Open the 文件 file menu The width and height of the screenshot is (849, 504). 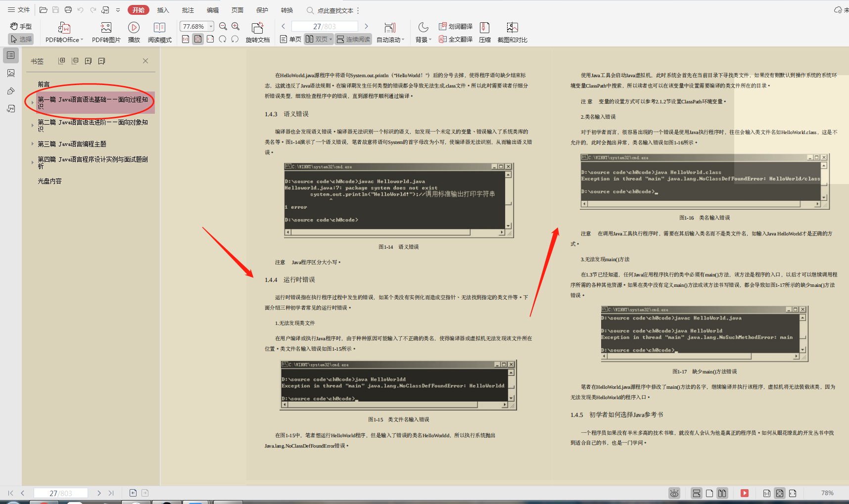click(x=19, y=10)
